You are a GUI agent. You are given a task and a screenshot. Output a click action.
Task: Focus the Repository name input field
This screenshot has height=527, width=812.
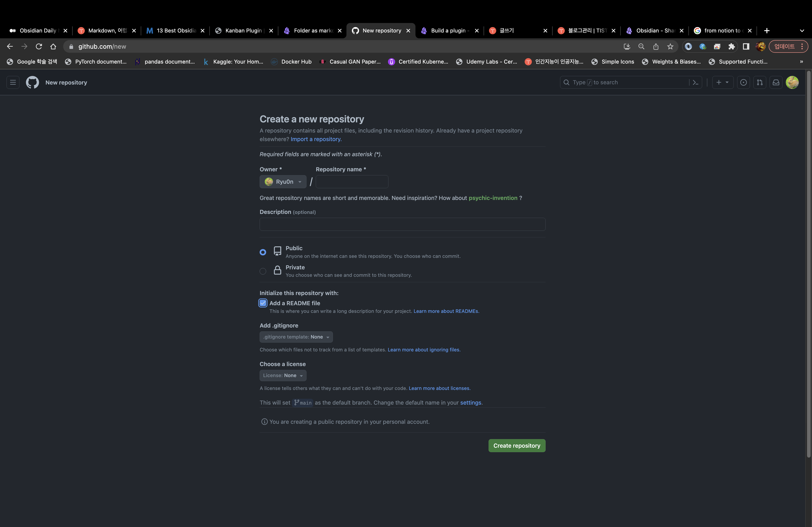click(x=352, y=182)
